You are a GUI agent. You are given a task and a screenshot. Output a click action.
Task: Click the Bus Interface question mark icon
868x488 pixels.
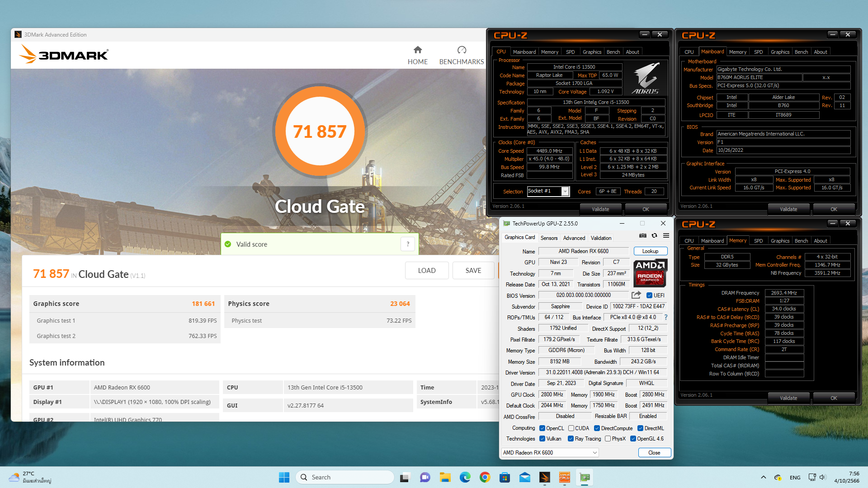665,317
